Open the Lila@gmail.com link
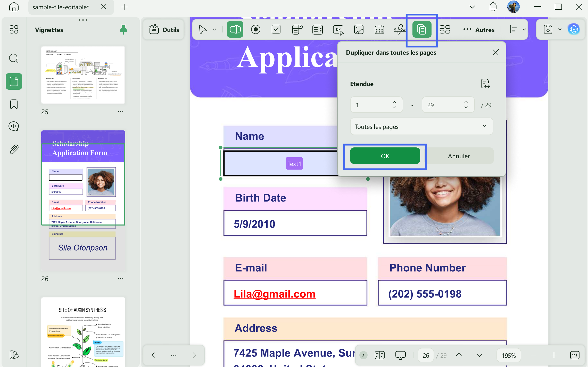This screenshot has height=367, width=588. 275,294
